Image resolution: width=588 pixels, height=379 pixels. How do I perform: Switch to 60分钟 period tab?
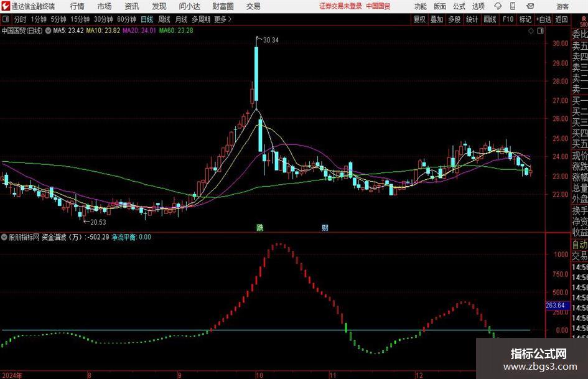point(127,19)
